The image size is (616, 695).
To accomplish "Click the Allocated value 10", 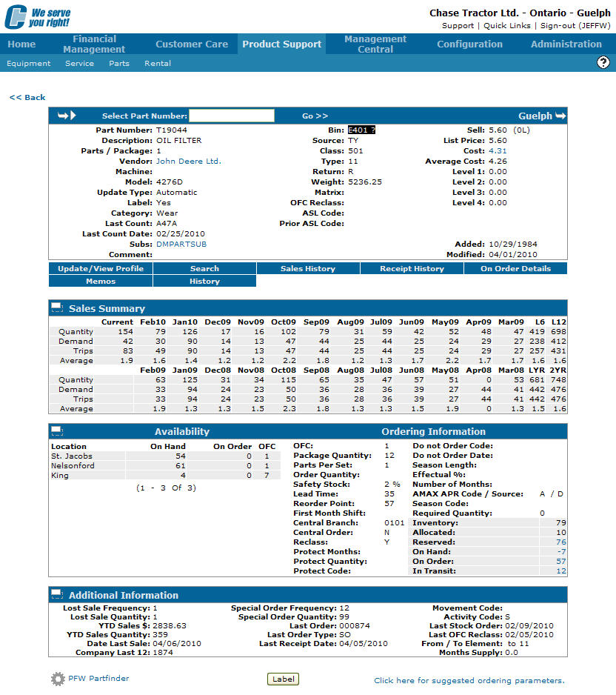I will (561, 532).
